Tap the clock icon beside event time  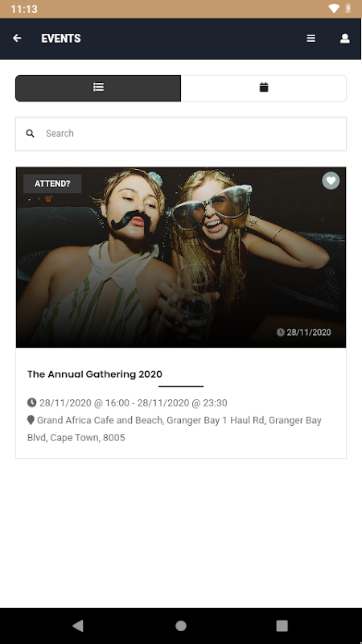tap(31, 402)
